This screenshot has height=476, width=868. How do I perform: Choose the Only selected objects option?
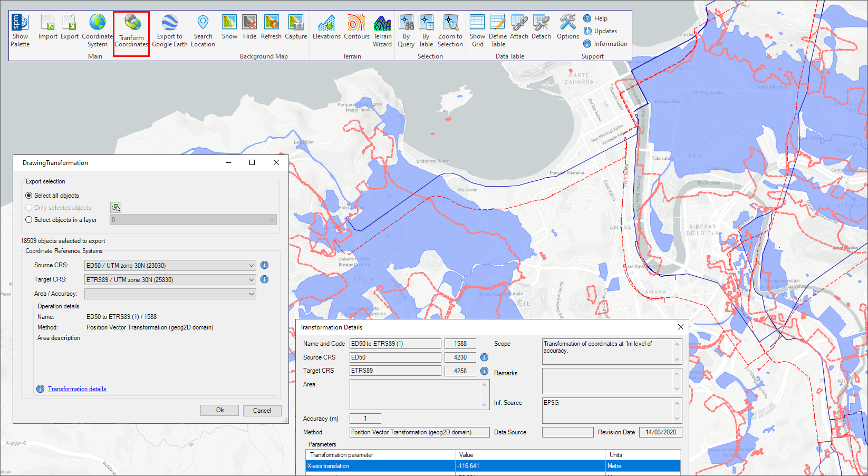[58, 208]
